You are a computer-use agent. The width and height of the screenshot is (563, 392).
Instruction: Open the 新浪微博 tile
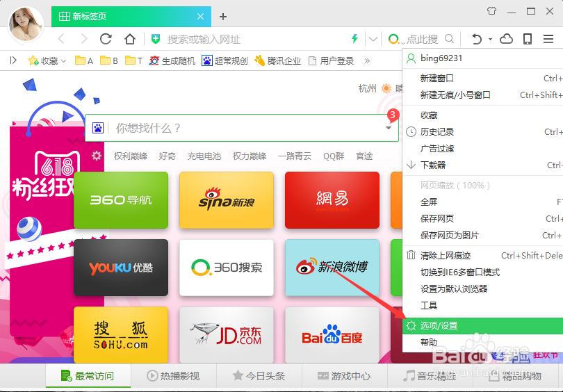332,268
